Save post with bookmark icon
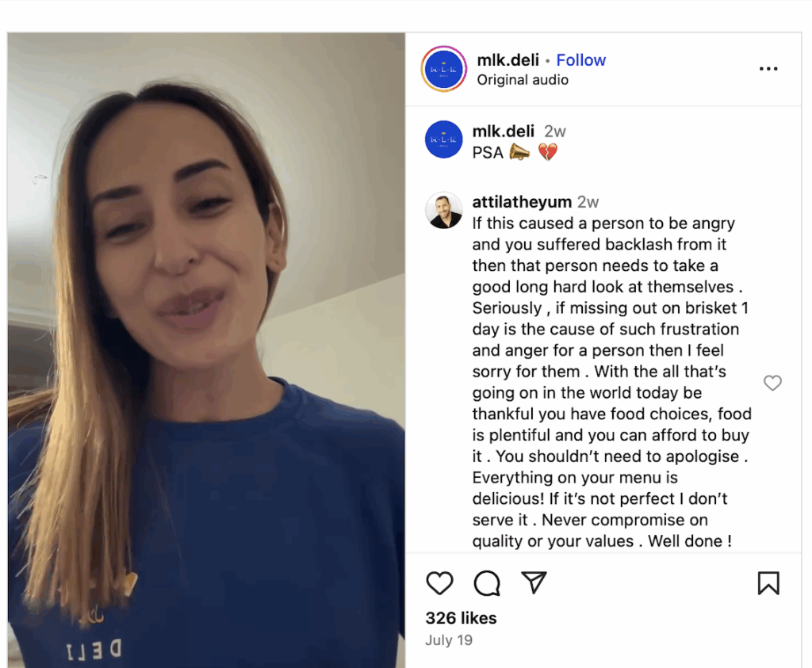Screen dimensions: 812x668 (768, 583)
